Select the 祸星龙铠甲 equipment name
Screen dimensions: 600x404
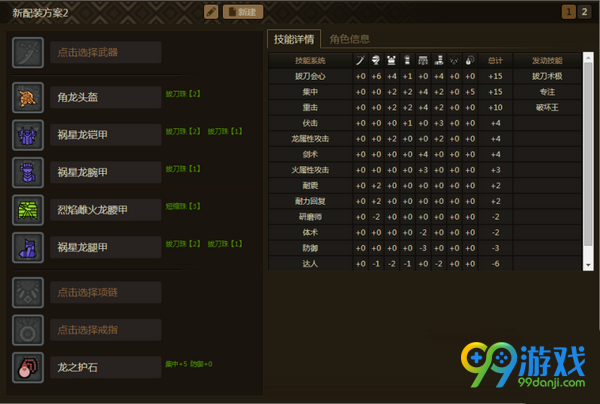pos(106,135)
